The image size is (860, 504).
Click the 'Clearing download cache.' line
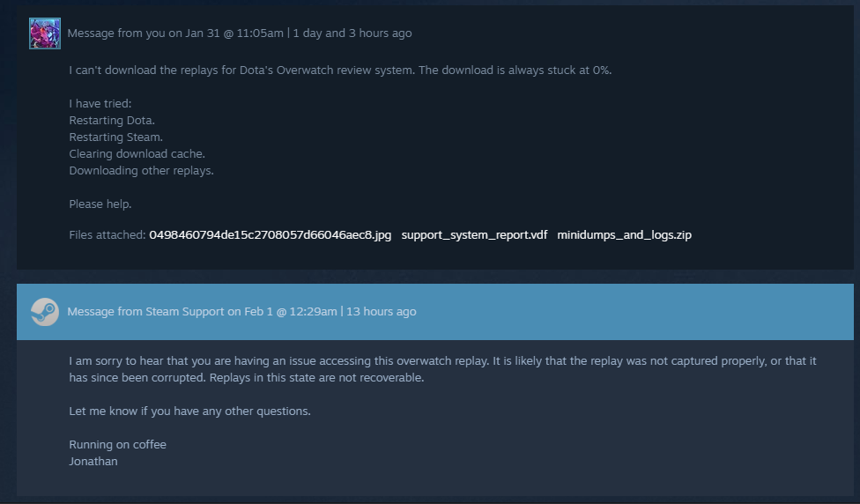[137, 153]
